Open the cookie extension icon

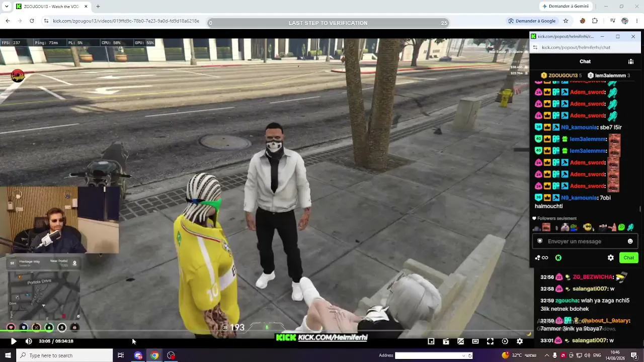(583, 21)
